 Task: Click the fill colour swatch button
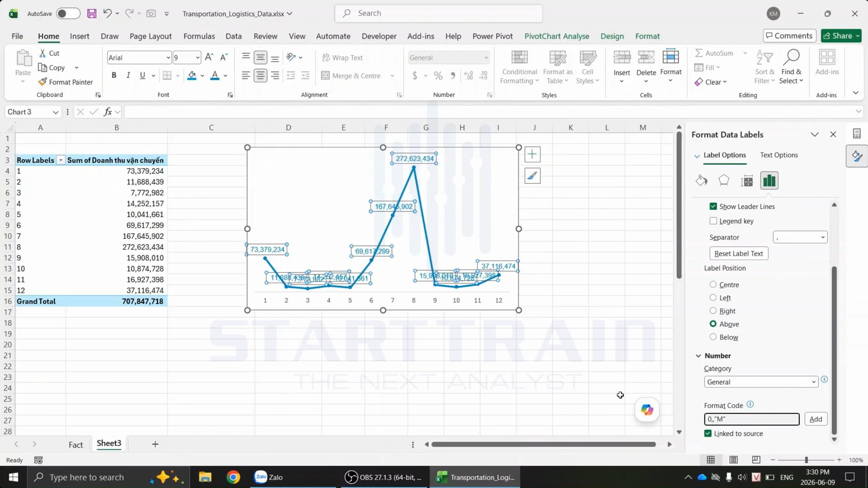(192, 76)
